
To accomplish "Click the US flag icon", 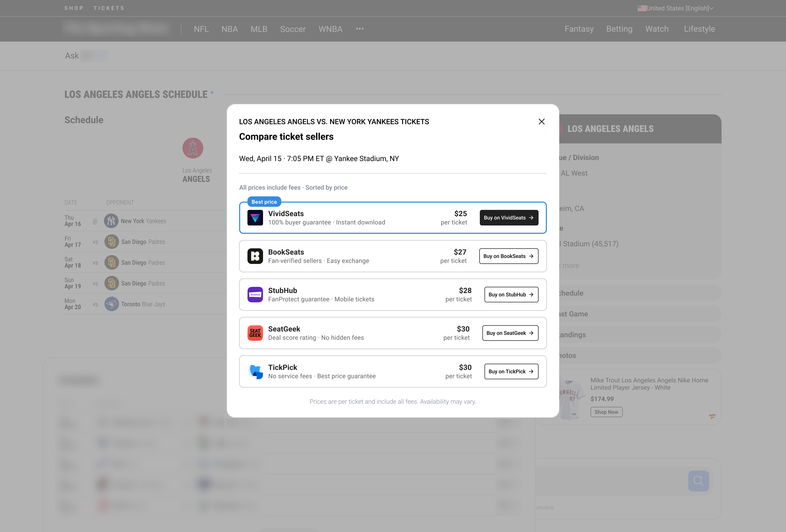I will coord(642,8).
